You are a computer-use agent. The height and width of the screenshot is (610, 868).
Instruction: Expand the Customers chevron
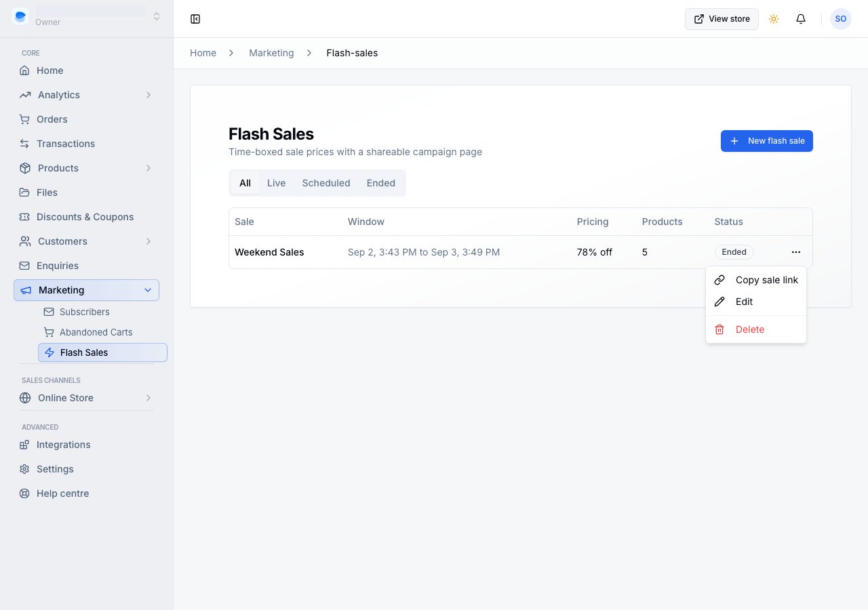point(149,241)
